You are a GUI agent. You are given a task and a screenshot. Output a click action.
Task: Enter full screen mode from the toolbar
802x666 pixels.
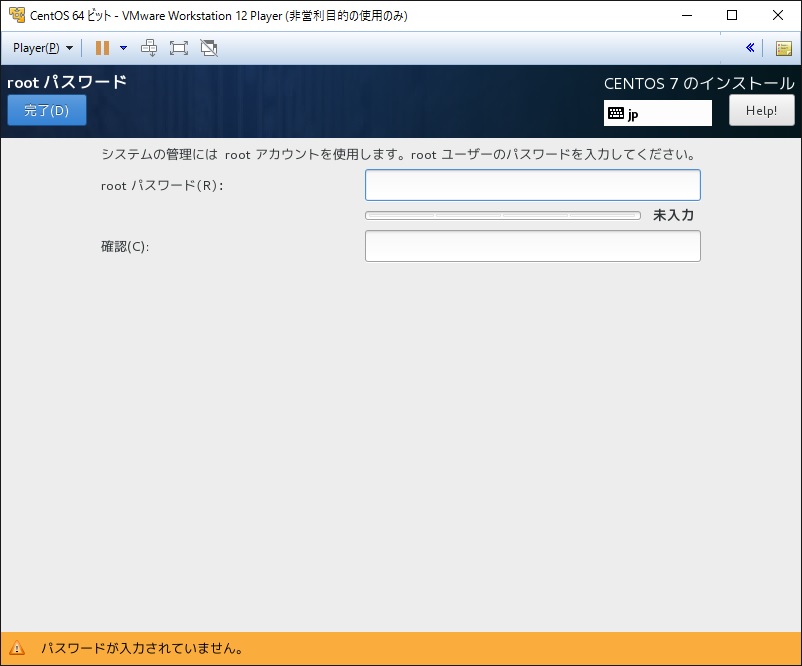(x=178, y=47)
